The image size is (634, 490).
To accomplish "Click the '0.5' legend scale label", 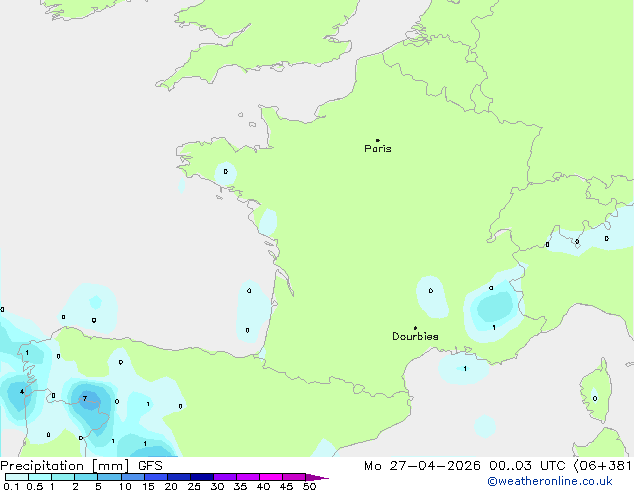I will (x=35, y=486).
